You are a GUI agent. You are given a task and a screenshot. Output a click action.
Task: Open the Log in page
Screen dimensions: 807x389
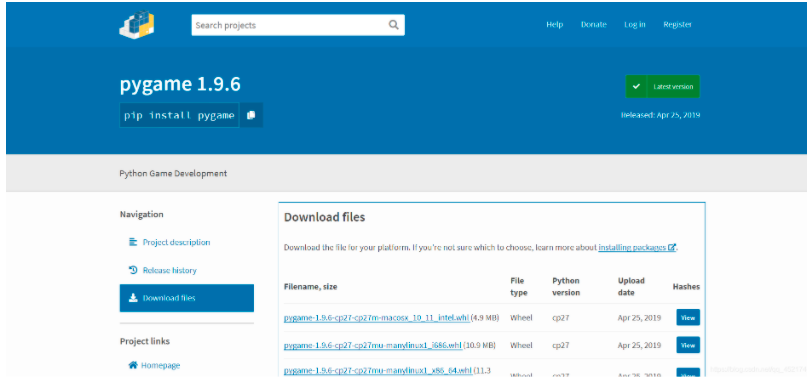(635, 25)
